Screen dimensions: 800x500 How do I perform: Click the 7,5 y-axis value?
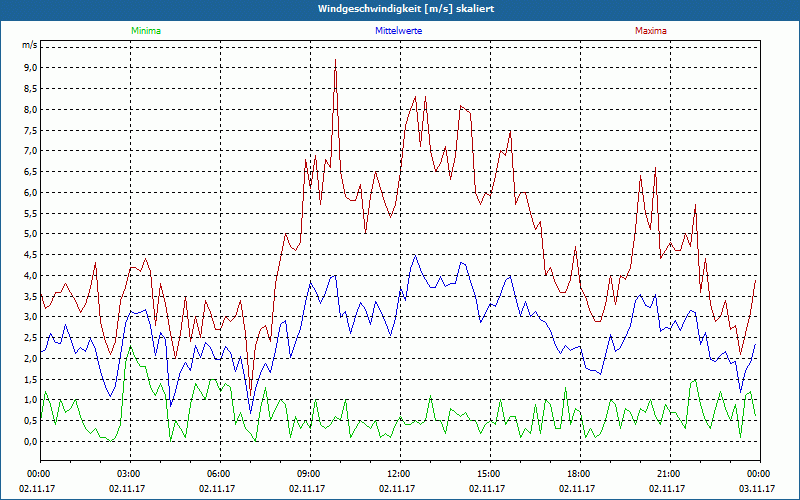click(x=30, y=130)
